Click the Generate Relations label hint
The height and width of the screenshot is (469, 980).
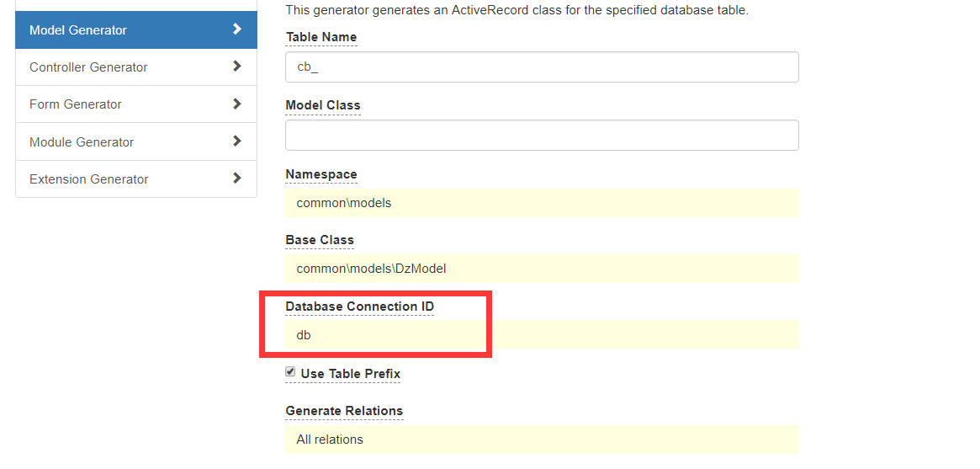(344, 411)
